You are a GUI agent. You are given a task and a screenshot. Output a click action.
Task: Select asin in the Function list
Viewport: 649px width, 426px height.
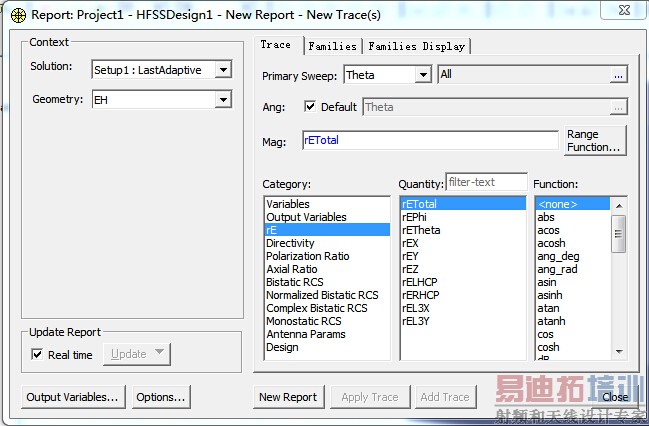click(x=573, y=282)
